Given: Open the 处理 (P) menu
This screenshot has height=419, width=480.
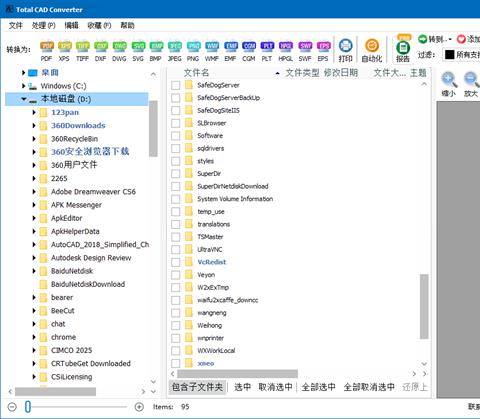Looking at the screenshot, I should point(43,25).
